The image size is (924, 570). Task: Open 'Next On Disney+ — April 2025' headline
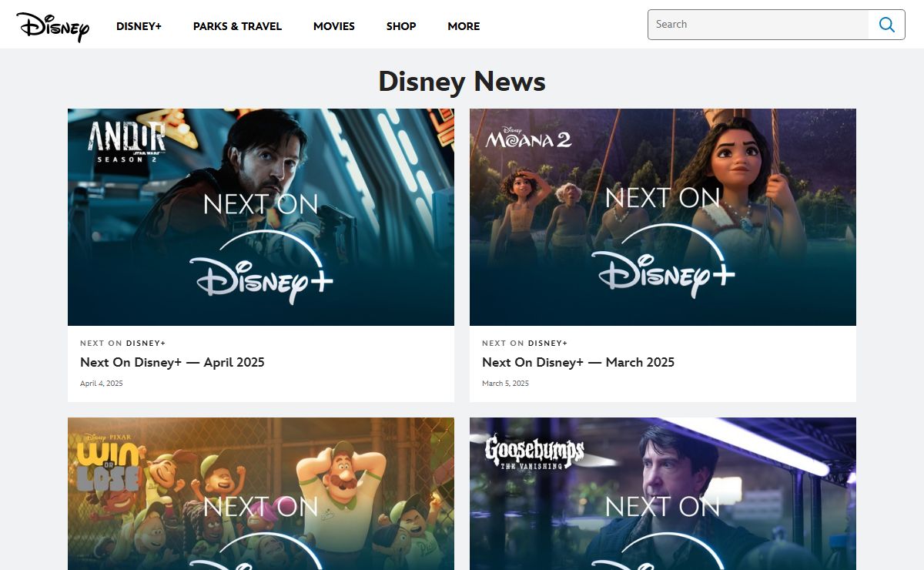tap(172, 362)
